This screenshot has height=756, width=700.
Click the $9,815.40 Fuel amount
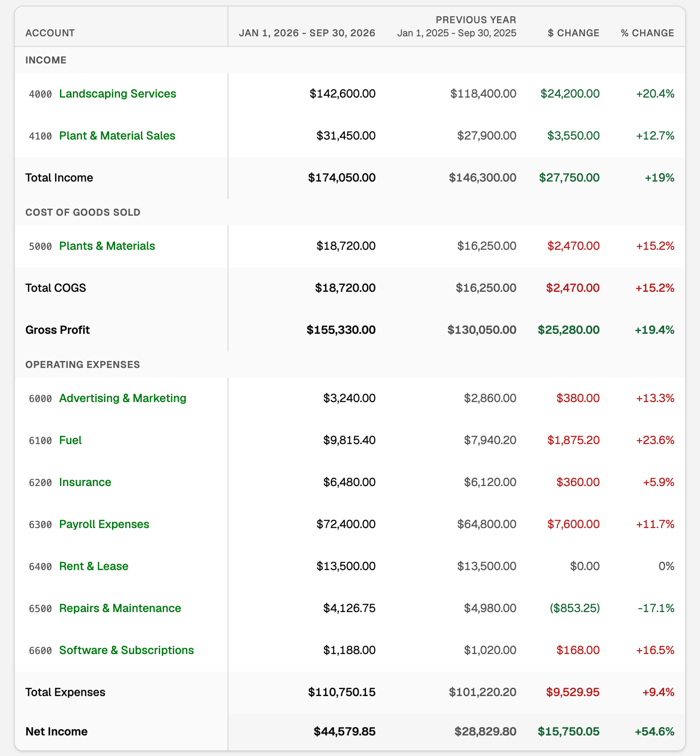(x=350, y=440)
